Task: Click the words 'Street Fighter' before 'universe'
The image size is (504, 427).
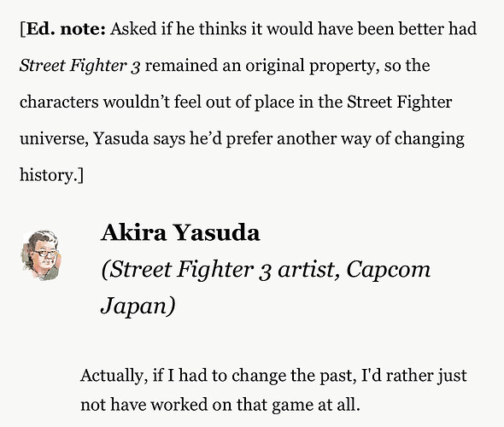Action: pos(400,102)
